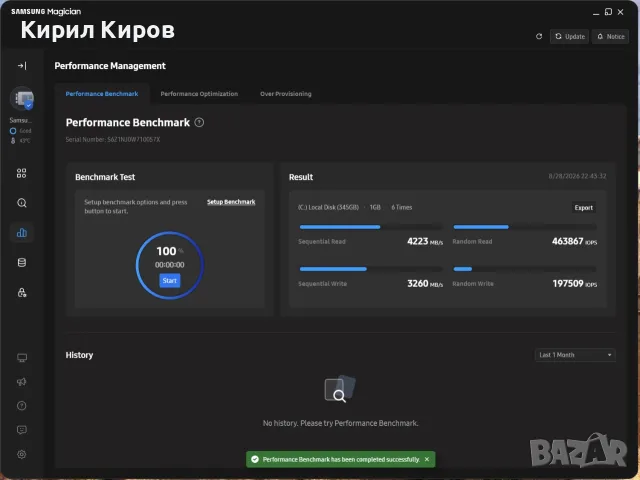
Task: Click the 3260 MB/s sequential write value
Action: click(x=425, y=284)
